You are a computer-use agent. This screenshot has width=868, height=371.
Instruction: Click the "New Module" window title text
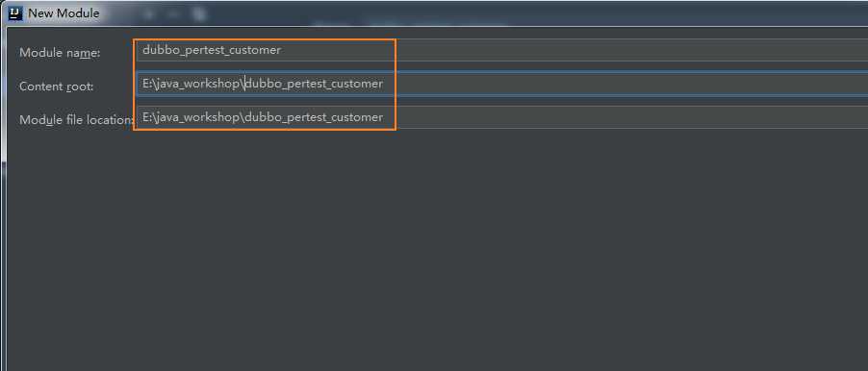(x=64, y=13)
